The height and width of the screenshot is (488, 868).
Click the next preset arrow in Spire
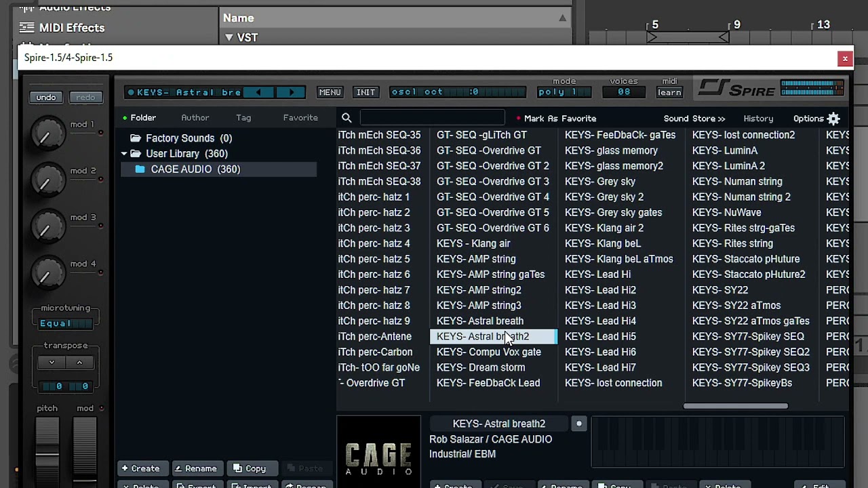click(x=292, y=92)
